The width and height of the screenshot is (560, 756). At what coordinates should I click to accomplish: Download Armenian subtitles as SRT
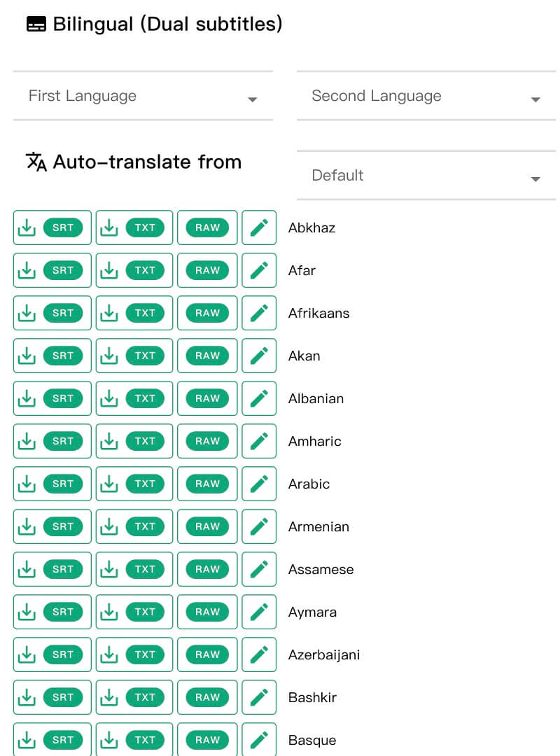[x=52, y=526]
